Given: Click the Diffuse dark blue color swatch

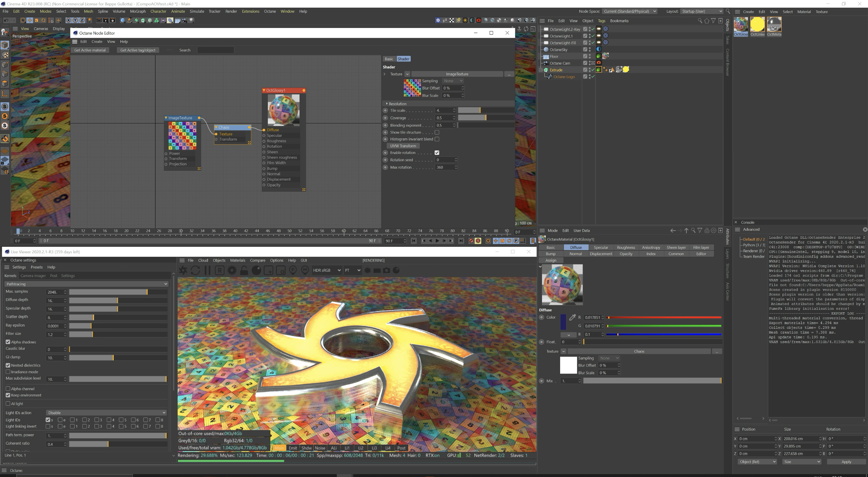Looking at the screenshot, I should pyautogui.click(x=563, y=322).
